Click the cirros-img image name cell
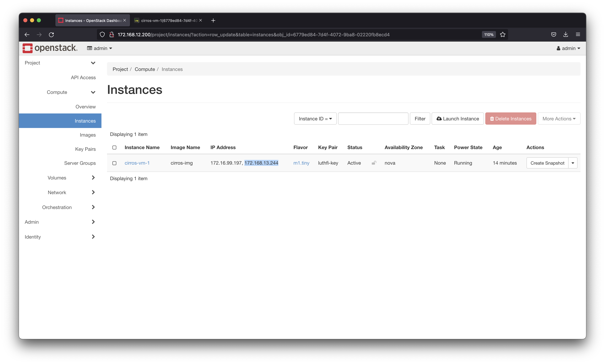 [x=181, y=163]
